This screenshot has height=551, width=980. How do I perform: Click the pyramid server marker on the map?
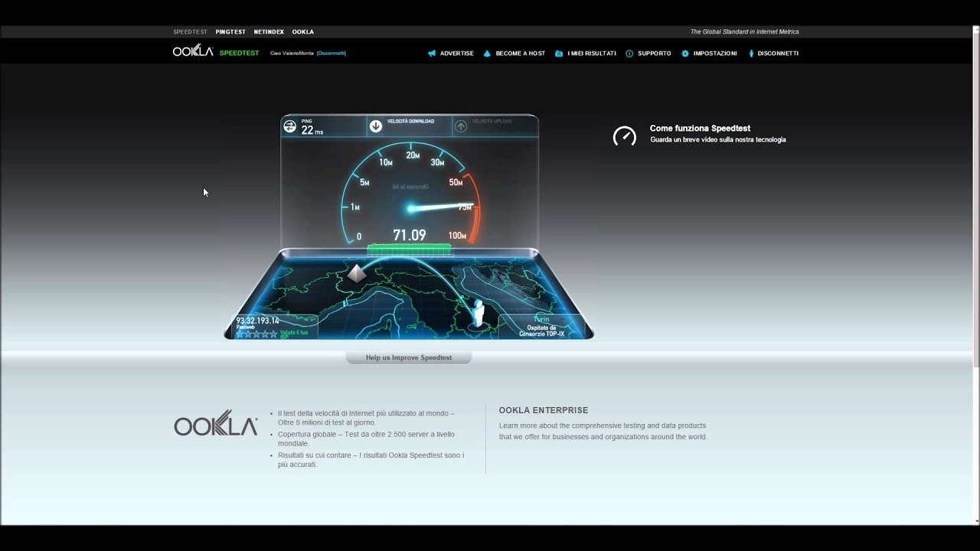pyautogui.click(x=356, y=273)
